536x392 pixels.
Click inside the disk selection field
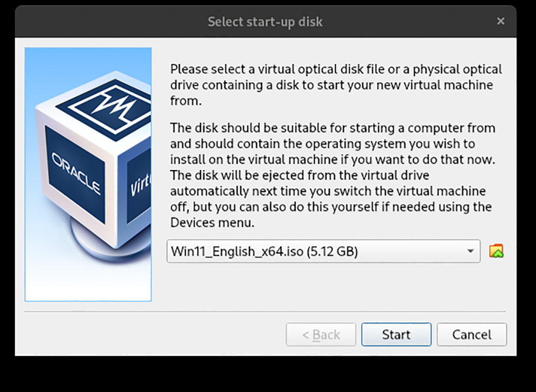314,251
